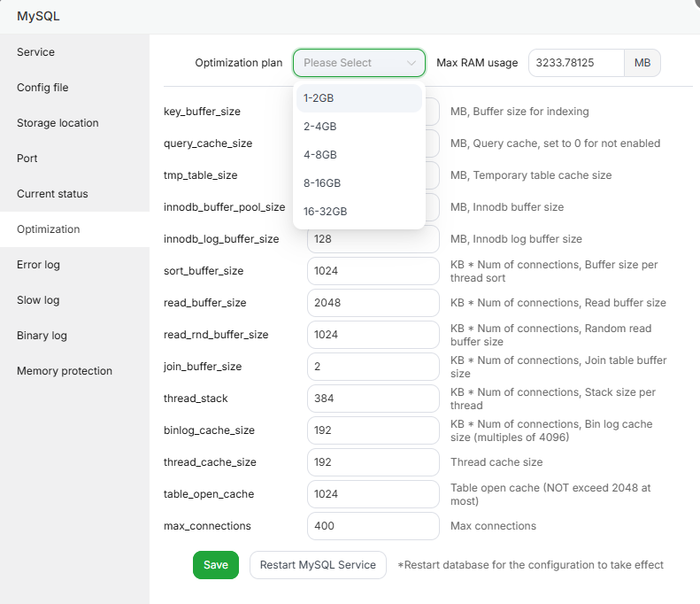
Task: Click the table_open_cache input
Action: point(373,494)
